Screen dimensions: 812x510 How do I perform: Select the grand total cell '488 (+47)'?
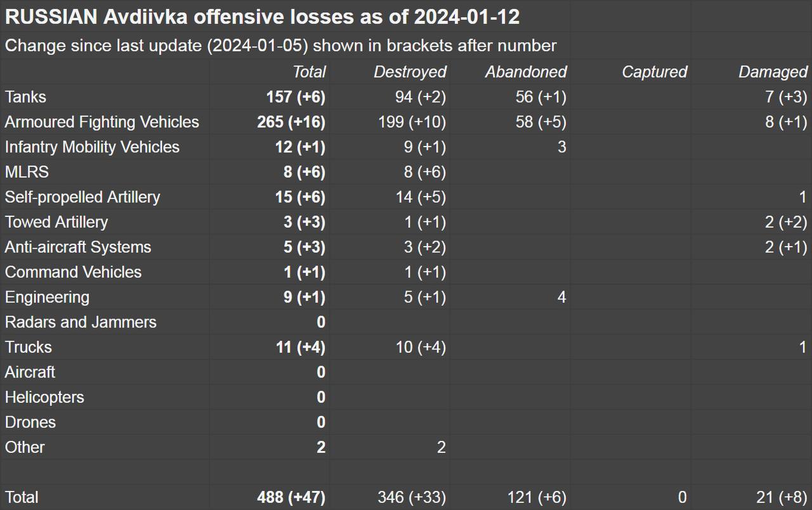coord(292,497)
